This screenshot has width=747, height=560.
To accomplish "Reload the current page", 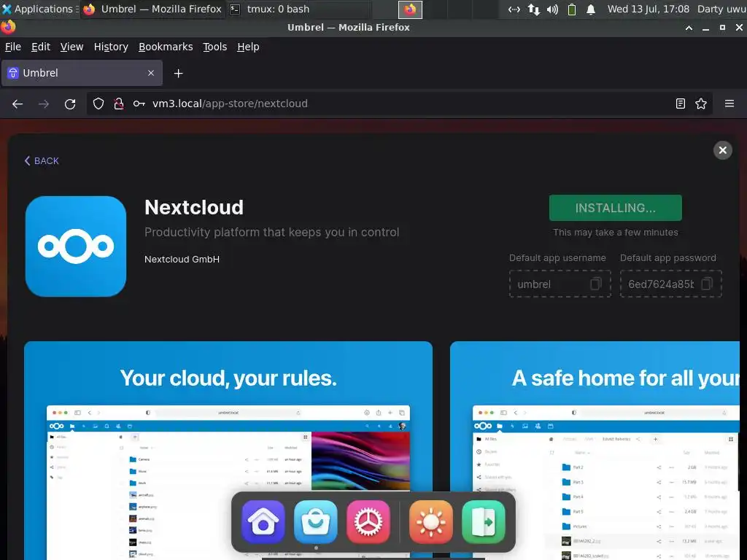I will [x=70, y=104].
